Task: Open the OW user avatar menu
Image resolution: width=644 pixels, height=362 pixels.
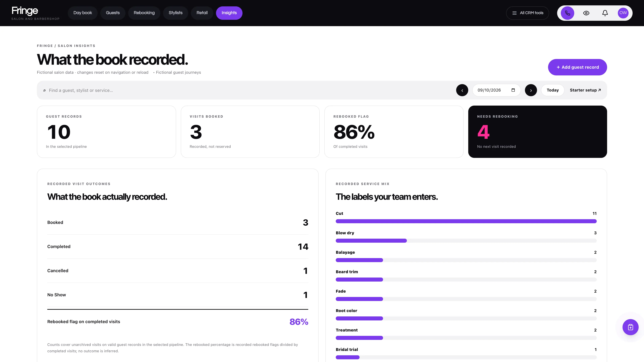Action: tap(623, 13)
